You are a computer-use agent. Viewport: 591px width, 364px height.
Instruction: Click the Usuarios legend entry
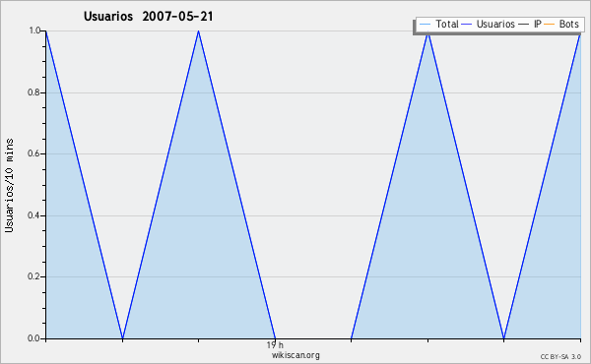click(489, 24)
